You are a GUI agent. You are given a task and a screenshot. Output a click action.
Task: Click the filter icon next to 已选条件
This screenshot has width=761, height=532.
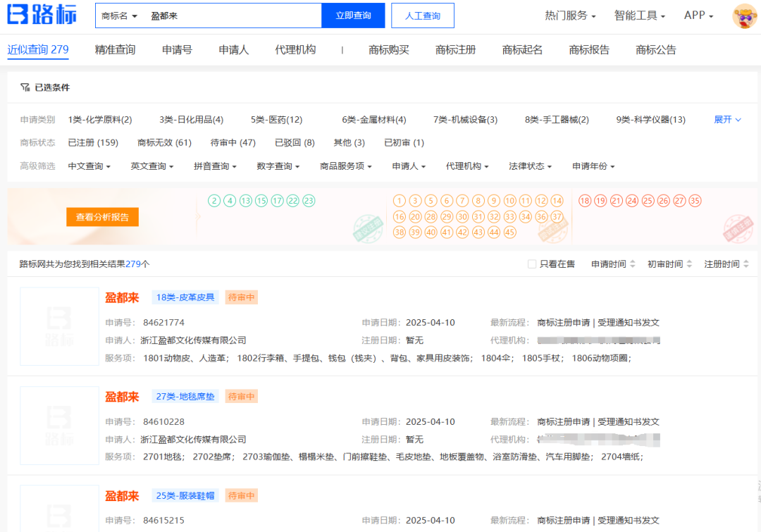tap(25, 87)
